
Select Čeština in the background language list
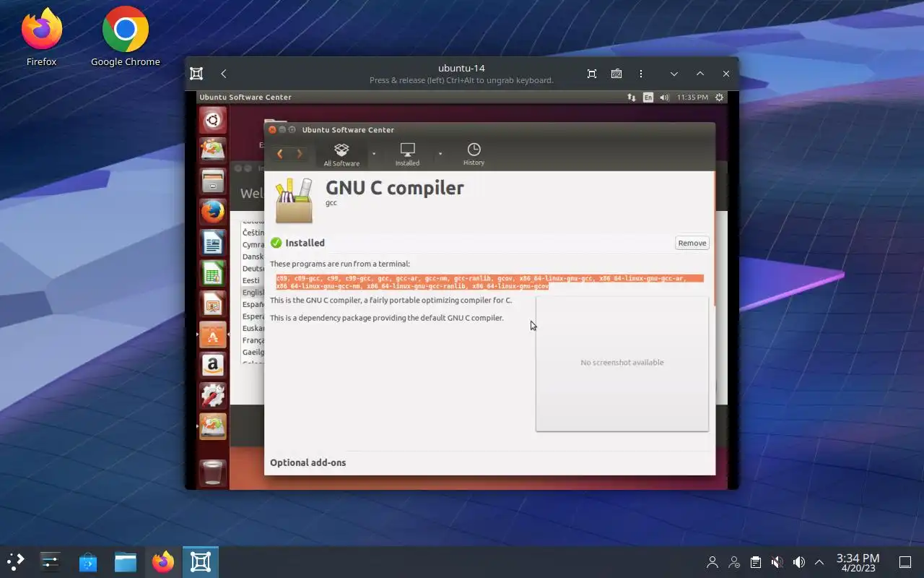[253, 233]
